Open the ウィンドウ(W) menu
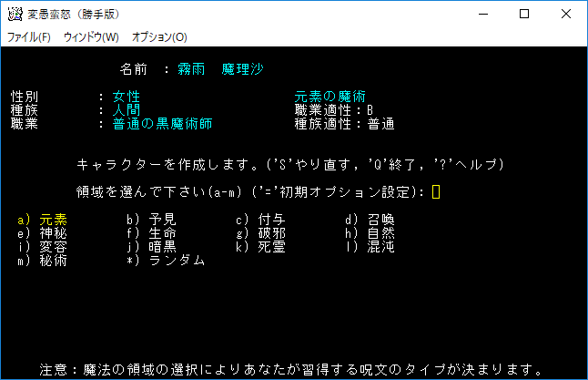The width and height of the screenshot is (588, 380). (x=91, y=37)
